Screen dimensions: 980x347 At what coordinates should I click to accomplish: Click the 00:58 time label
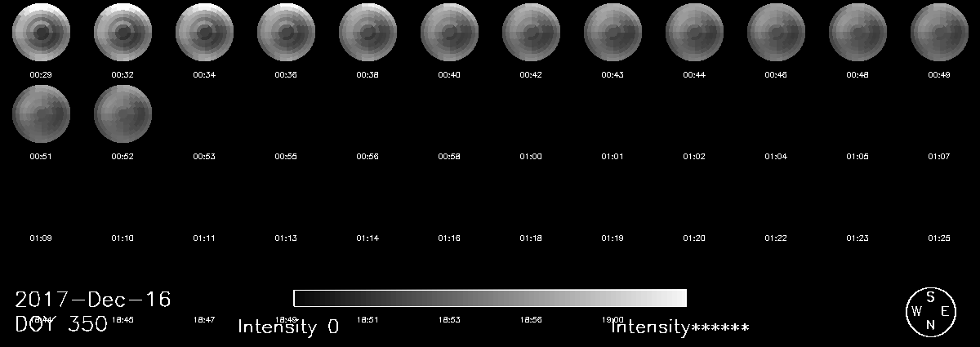pyautogui.click(x=449, y=156)
